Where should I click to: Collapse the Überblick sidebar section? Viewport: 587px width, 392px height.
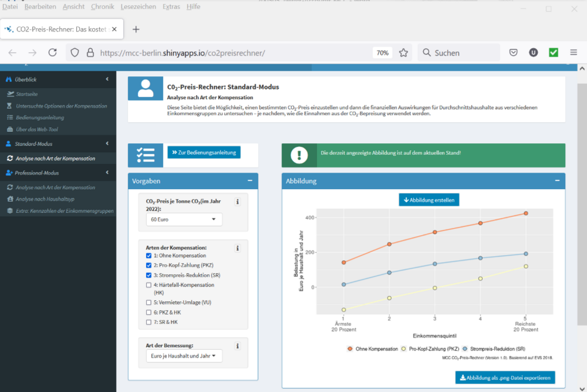pos(107,79)
